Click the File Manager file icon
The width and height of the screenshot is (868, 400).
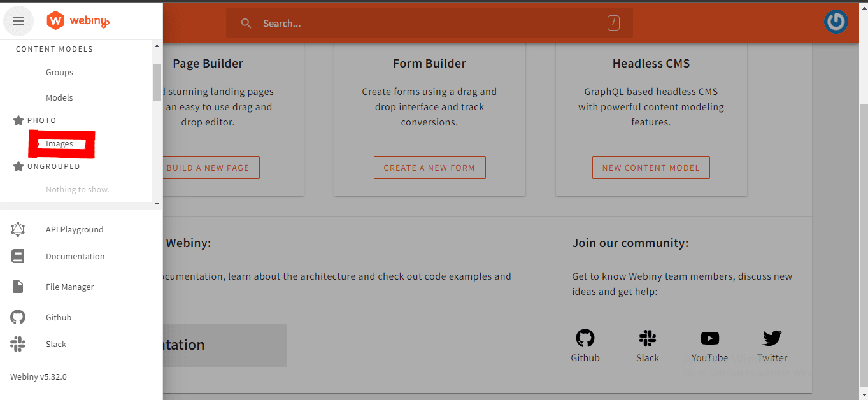click(x=18, y=287)
